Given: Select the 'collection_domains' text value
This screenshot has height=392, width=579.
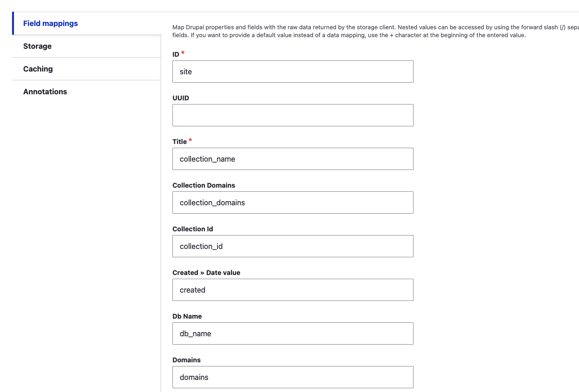Looking at the screenshot, I should tap(212, 203).
